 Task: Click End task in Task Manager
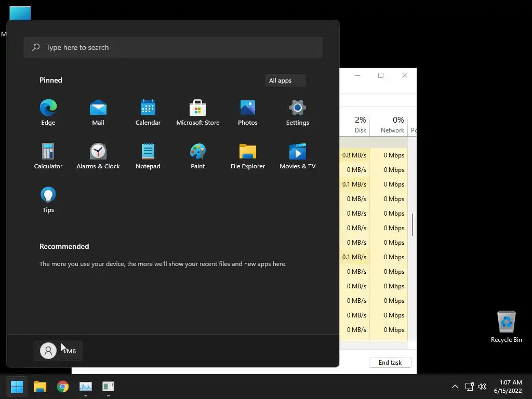pyautogui.click(x=390, y=362)
